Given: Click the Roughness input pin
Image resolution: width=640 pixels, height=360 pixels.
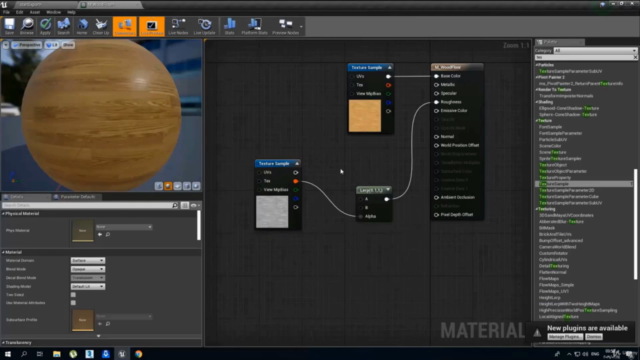Looking at the screenshot, I should [436, 102].
